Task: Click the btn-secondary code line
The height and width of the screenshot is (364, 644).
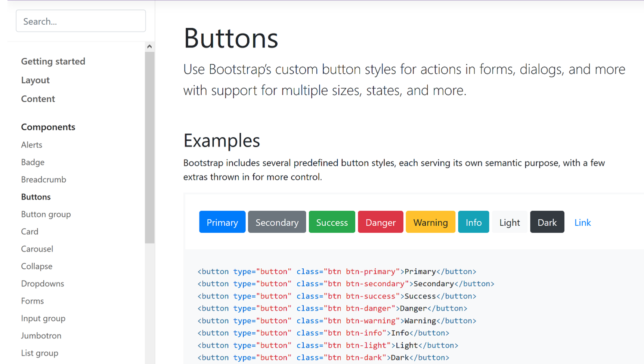Action: pyautogui.click(x=346, y=284)
